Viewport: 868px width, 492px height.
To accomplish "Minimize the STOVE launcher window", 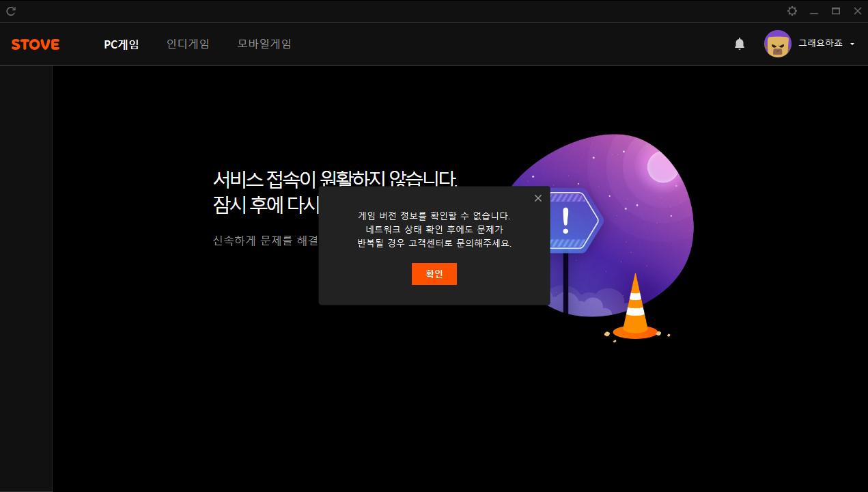I will tap(814, 11).
